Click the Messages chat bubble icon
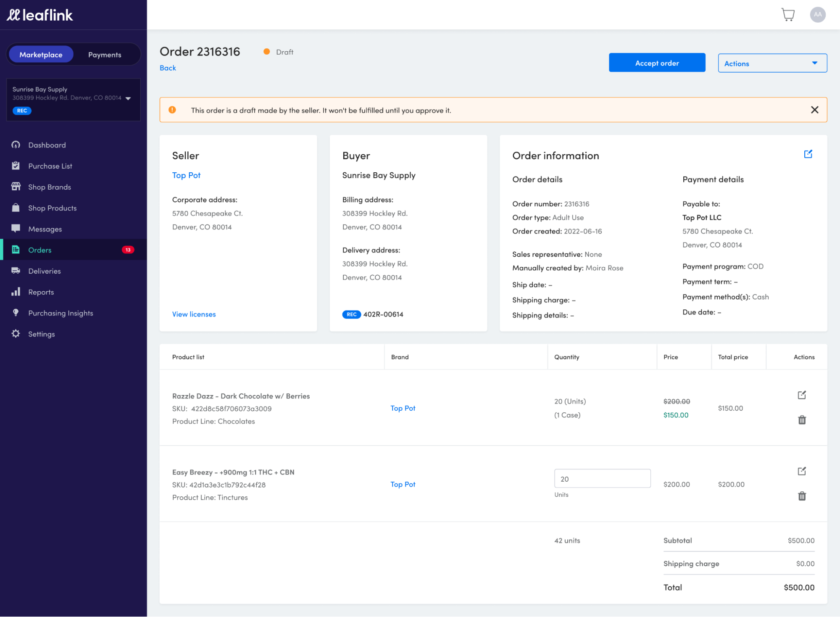 (x=16, y=229)
